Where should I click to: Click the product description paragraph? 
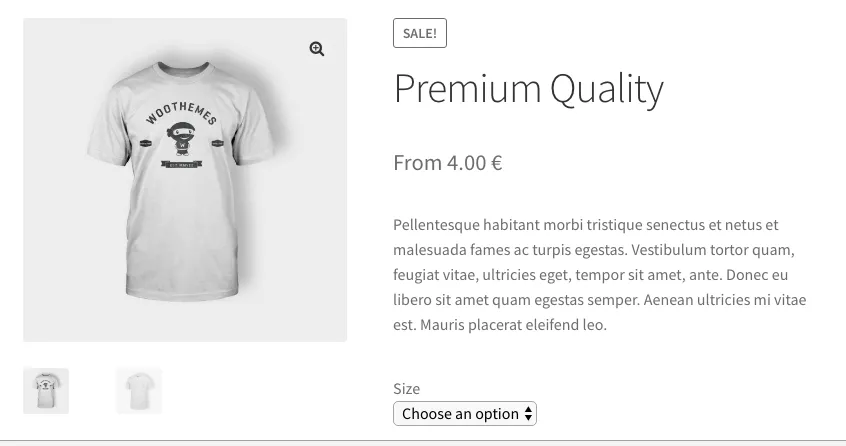pyautogui.click(x=599, y=275)
